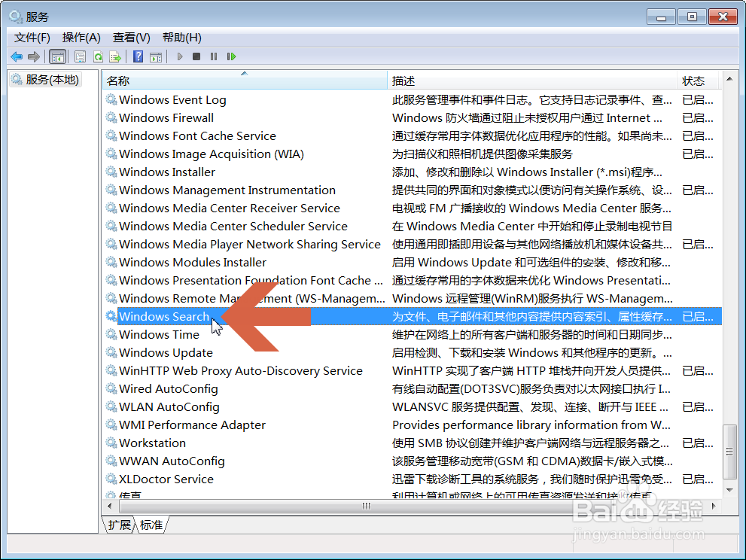Sort by the 名称 column header

click(245, 81)
